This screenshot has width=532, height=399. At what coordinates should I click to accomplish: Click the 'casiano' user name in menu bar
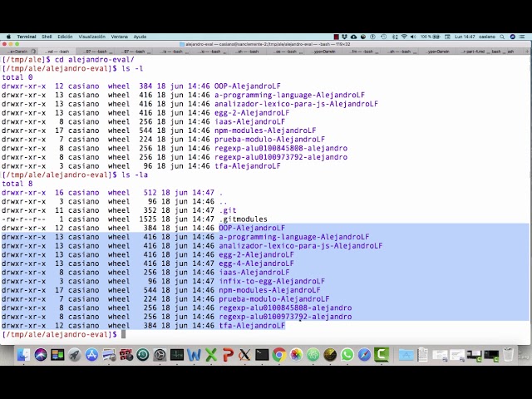click(487, 37)
